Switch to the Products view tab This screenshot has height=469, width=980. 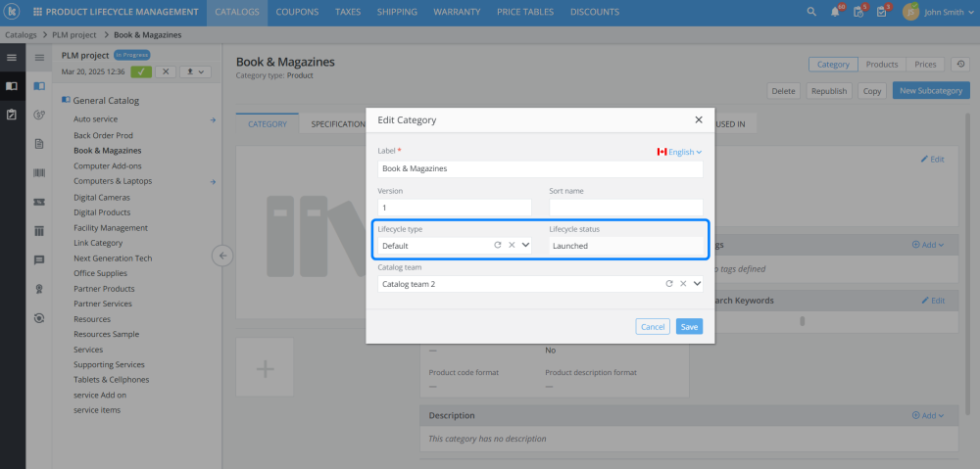tap(882, 65)
